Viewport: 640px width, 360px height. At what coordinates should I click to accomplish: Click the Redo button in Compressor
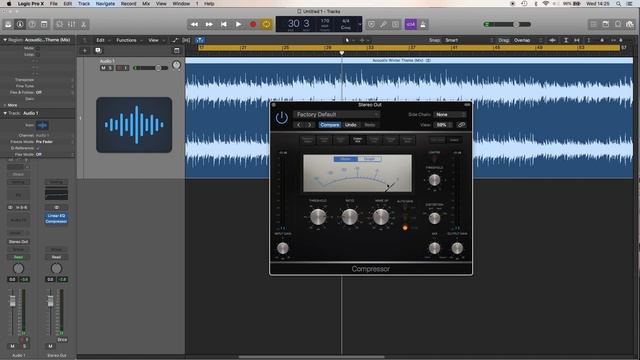[370, 125]
